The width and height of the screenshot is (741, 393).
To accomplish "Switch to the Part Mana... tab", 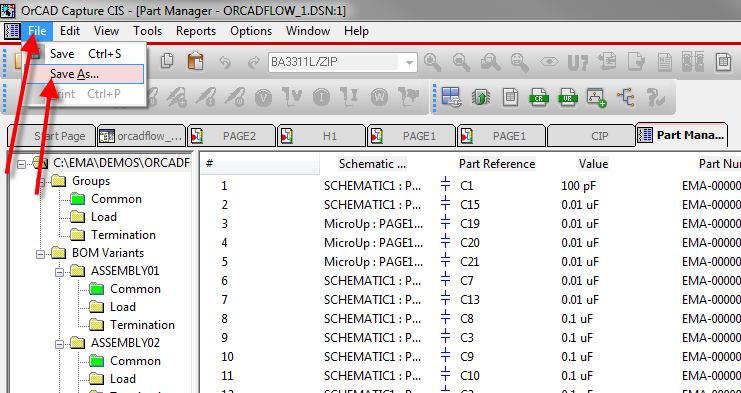I will pyautogui.click(x=682, y=135).
